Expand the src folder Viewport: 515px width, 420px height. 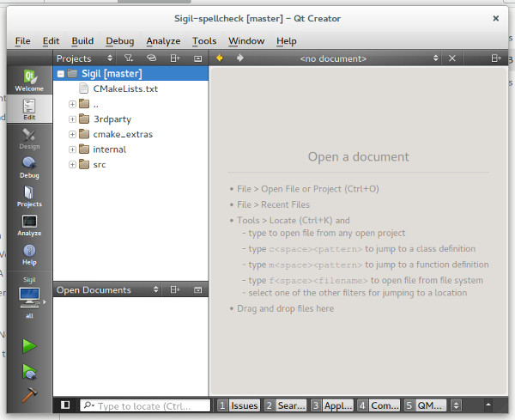pos(72,165)
